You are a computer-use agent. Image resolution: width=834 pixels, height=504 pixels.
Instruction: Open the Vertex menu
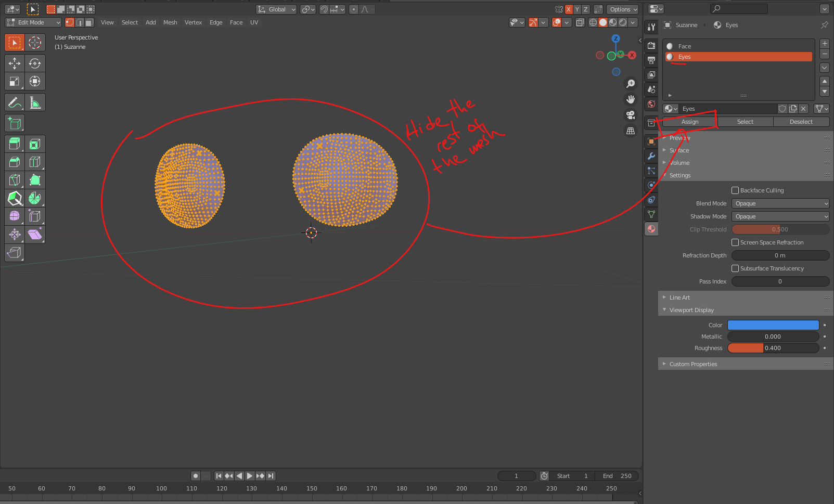(x=193, y=22)
